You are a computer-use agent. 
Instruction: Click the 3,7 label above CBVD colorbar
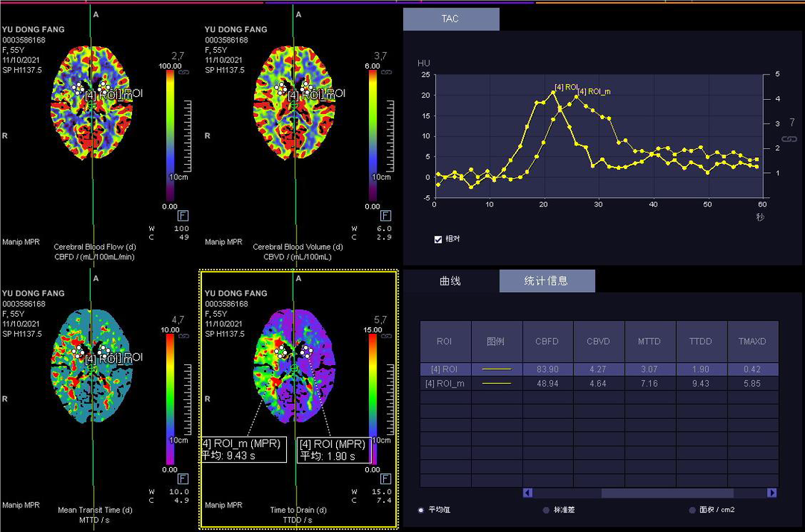(x=380, y=56)
